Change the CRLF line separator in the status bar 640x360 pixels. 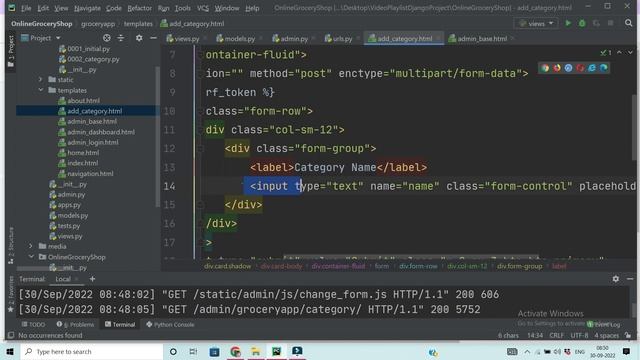coord(556,336)
